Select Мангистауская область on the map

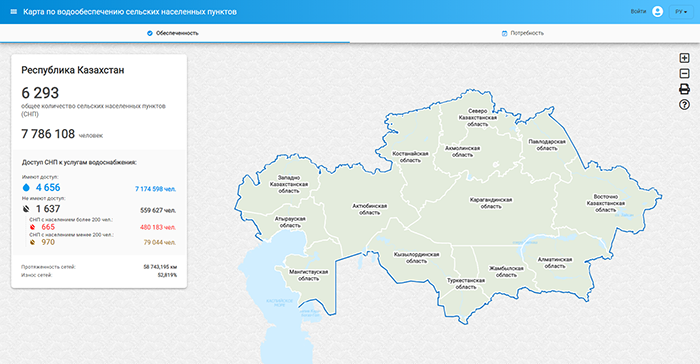point(308,275)
